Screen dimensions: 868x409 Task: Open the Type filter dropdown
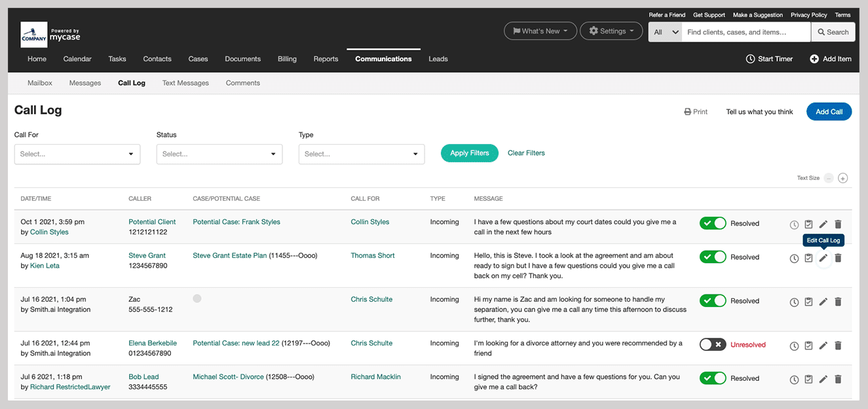361,154
